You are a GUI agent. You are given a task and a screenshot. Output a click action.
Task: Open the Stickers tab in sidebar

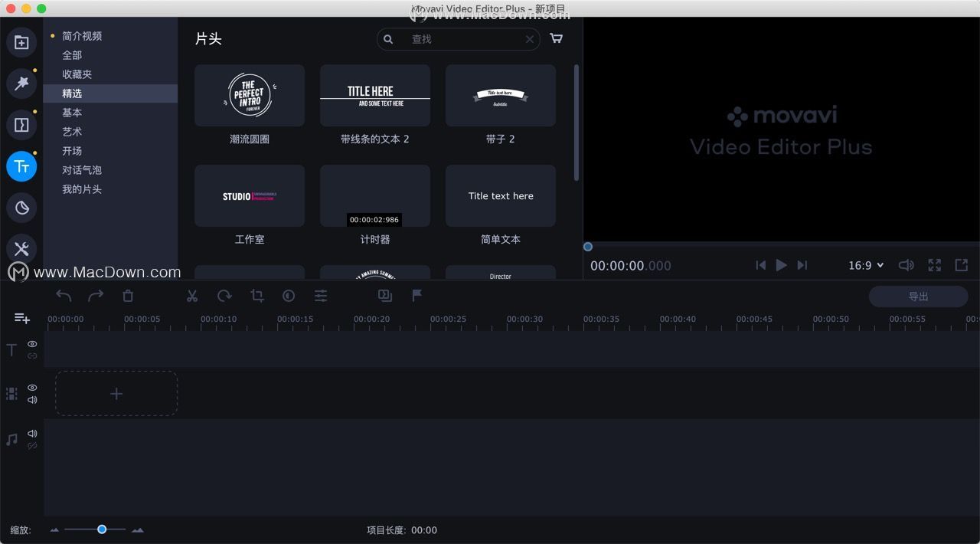[21, 208]
